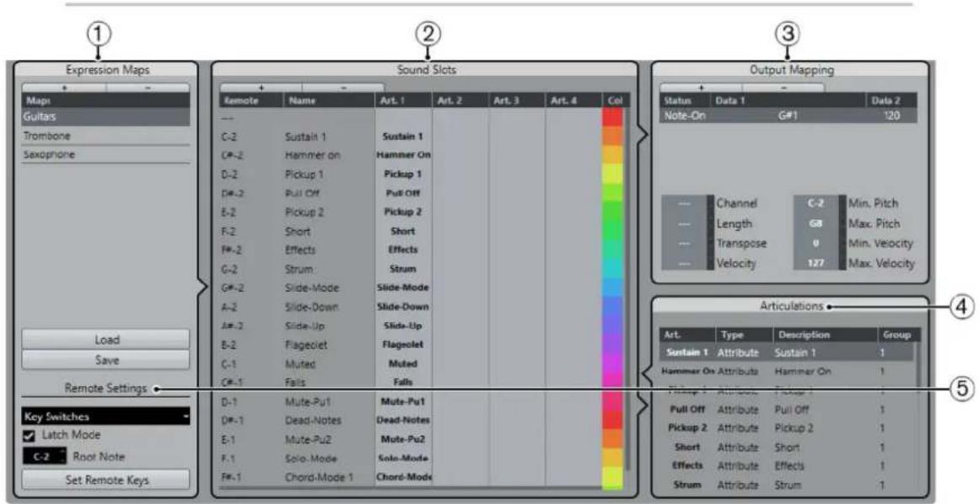Click the D-1 remote key cell
Screen dimensions: 980x504
click(x=230, y=401)
